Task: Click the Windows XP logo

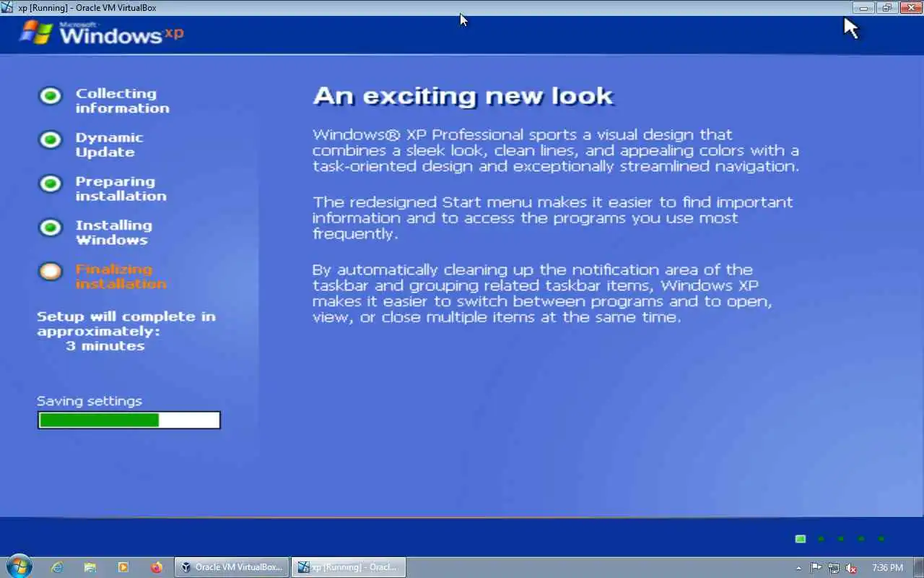Action: click(102, 33)
